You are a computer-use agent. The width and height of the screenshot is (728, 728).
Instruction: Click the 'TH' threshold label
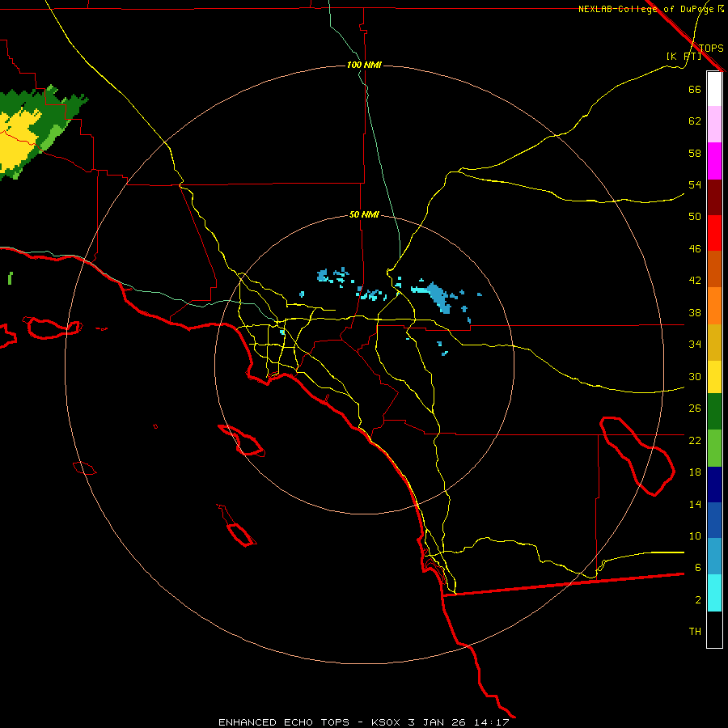[695, 632]
